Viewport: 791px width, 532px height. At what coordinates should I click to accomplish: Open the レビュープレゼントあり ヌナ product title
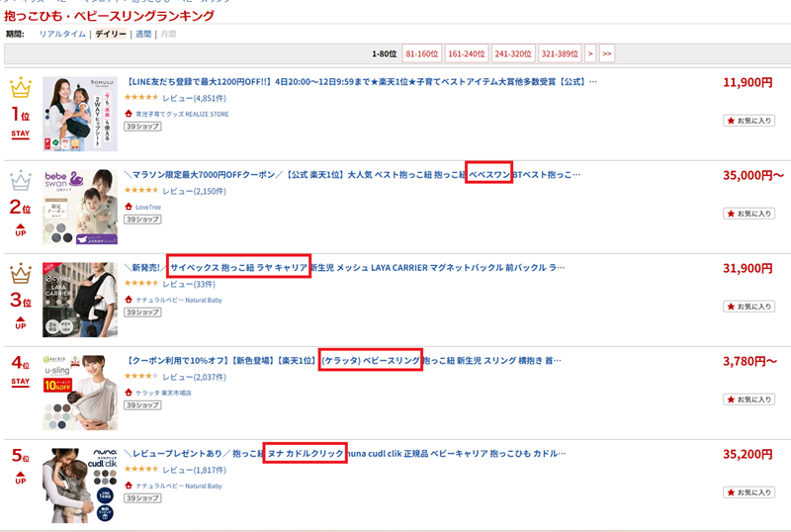345,453
